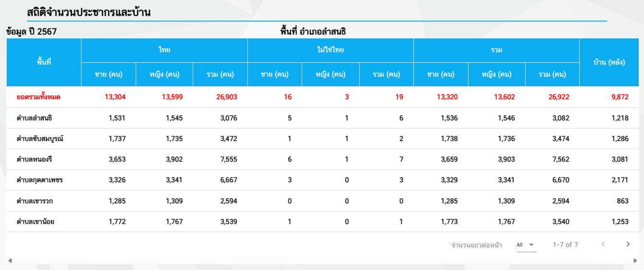This screenshot has width=644, height=270.
Task: Sort by the บ้าน (หลัง) column header
Action: click(x=609, y=62)
